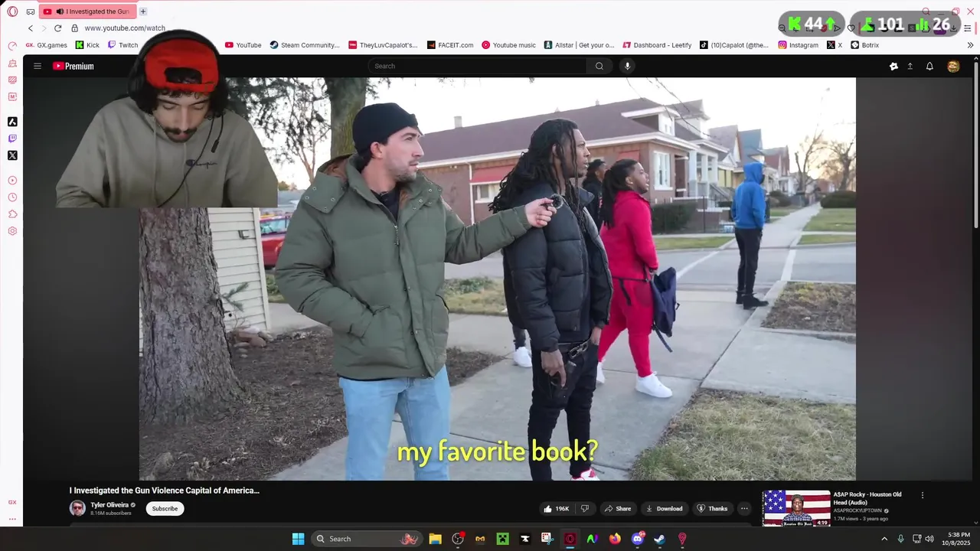Open the sidebar play-circle player icon
The image size is (980, 551).
pyautogui.click(x=12, y=181)
